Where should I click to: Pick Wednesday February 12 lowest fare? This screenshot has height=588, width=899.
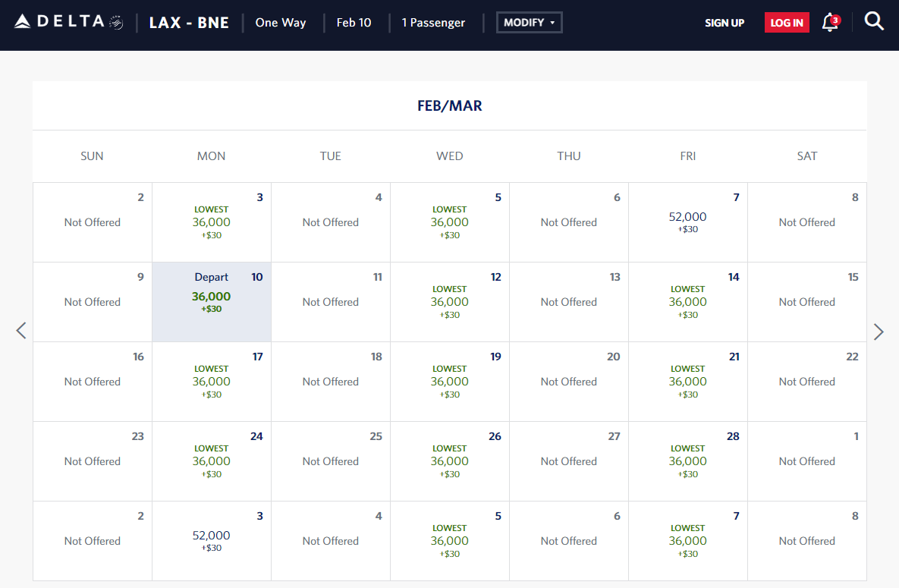[450, 302]
